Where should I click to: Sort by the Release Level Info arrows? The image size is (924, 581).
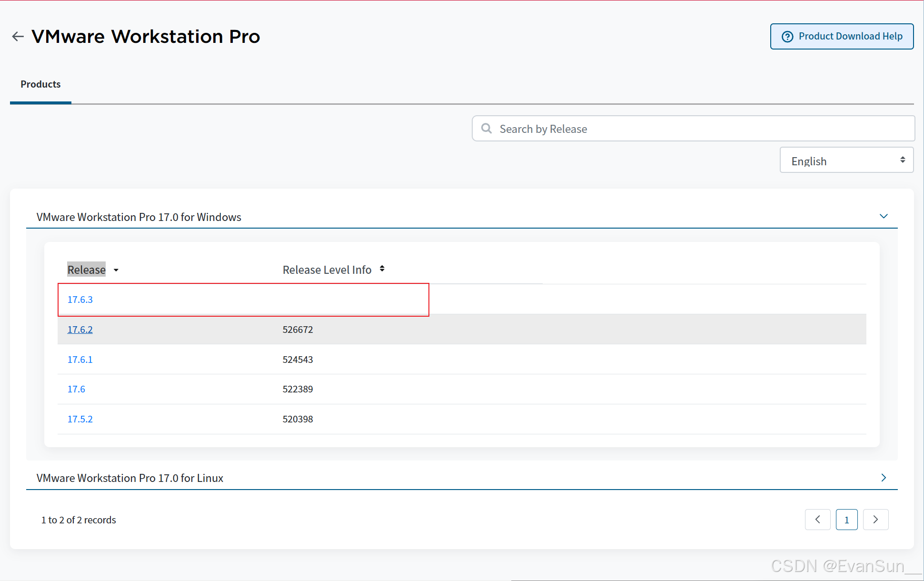pyautogui.click(x=382, y=269)
